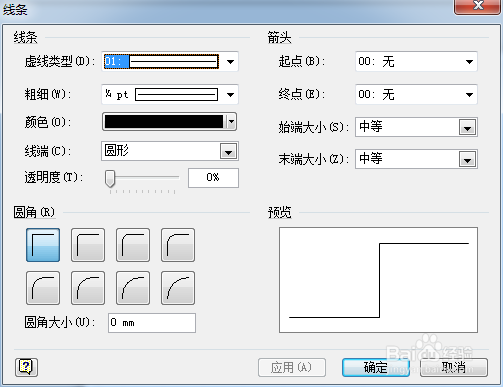This screenshot has height=387, width=503.
Task: Click the 应用 Apply button
Action: 292,368
